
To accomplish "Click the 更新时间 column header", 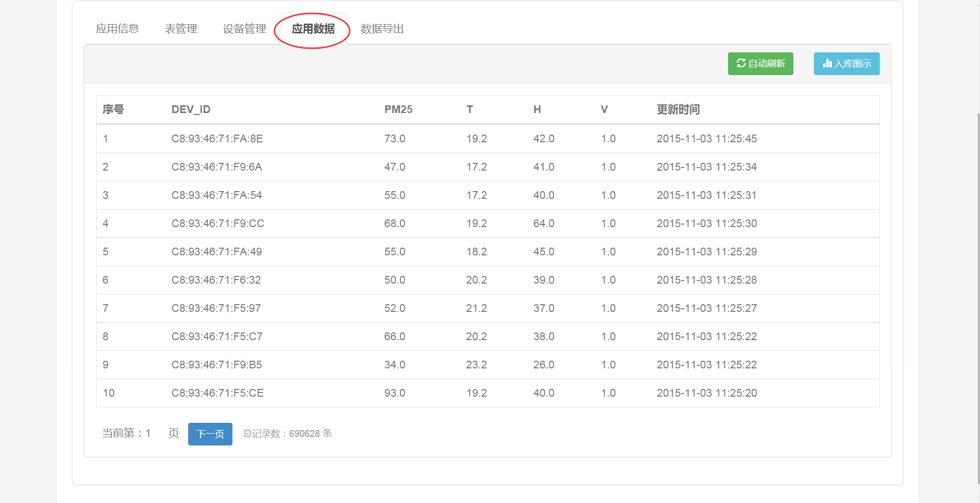I will pyautogui.click(x=678, y=109).
